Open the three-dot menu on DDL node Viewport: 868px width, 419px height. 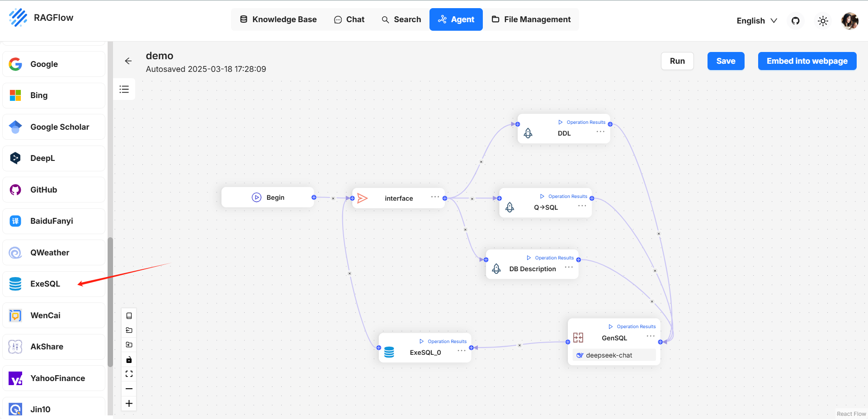600,132
